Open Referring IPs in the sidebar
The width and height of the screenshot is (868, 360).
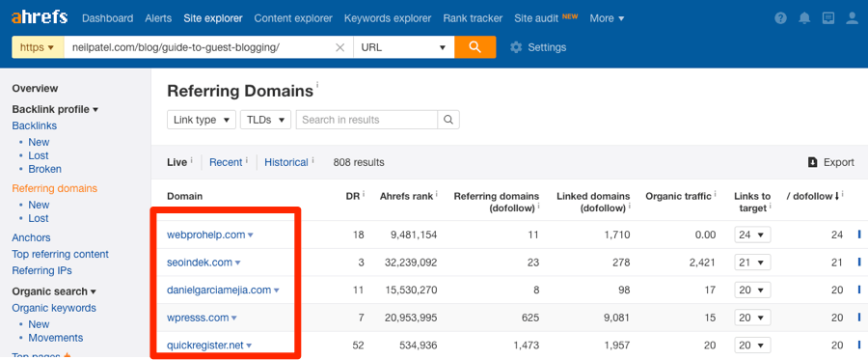(42, 270)
